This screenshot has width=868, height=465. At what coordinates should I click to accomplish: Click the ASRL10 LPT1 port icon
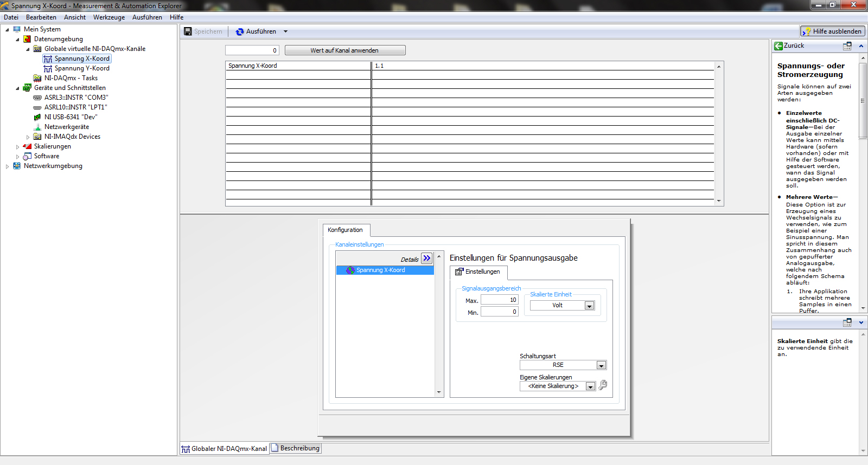click(x=37, y=107)
